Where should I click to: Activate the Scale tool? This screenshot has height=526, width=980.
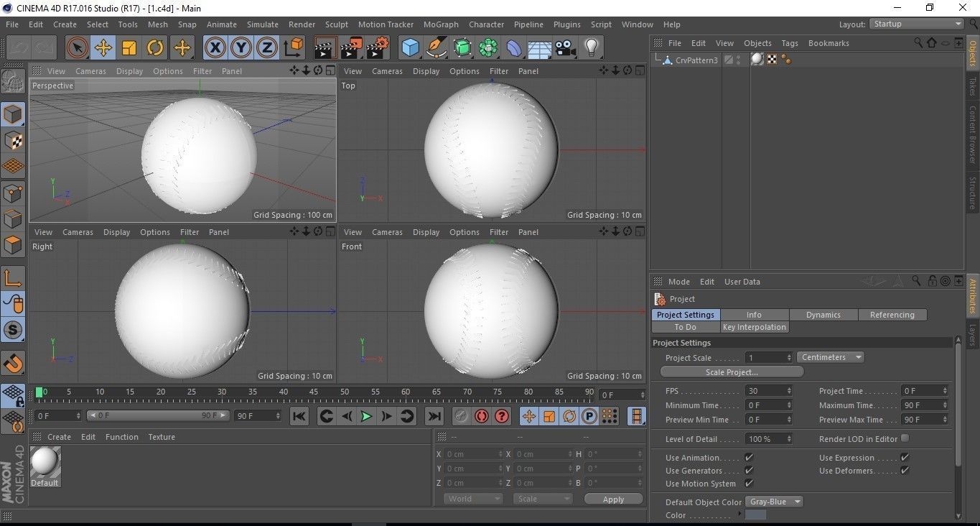coord(129,48)
